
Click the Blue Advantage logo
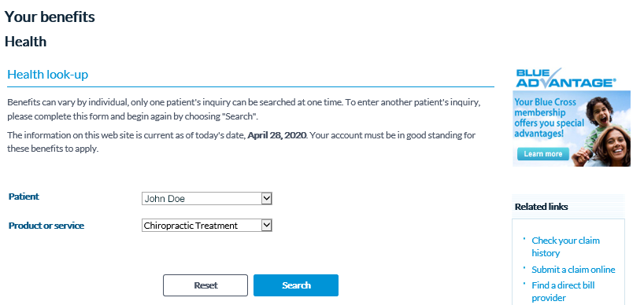[x=566, y=78]
